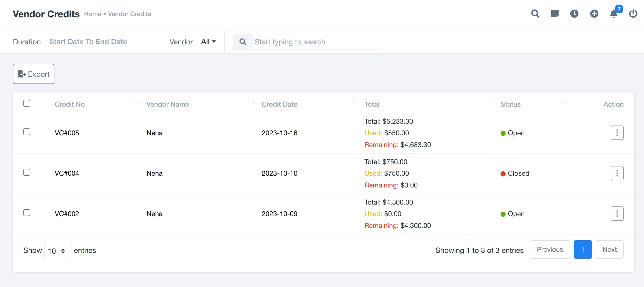The image size is (644, 287).
Task: Go to pagination page 1
Action: point(583,249)
